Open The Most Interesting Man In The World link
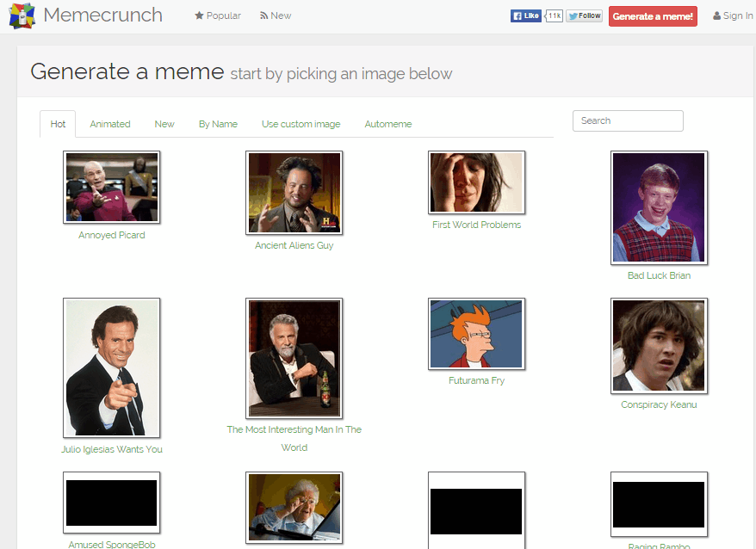The height and width of the screenshot is (549, 756). point(294,439)
